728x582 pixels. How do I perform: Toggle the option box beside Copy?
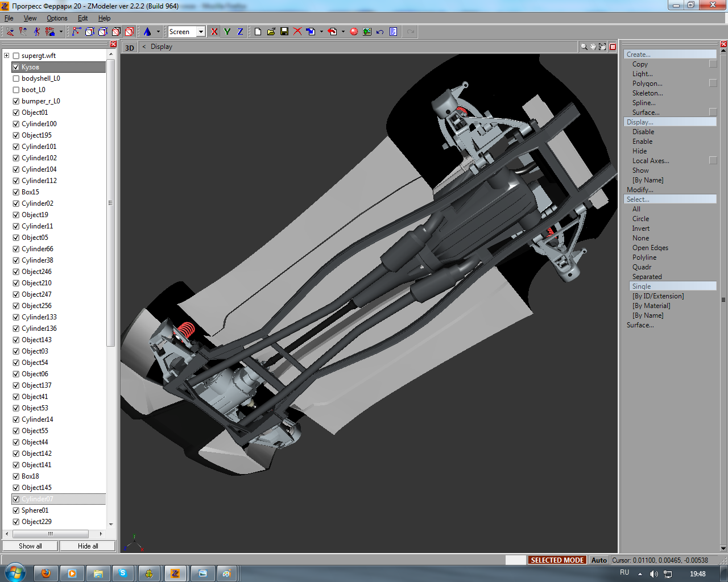[713, 64]
